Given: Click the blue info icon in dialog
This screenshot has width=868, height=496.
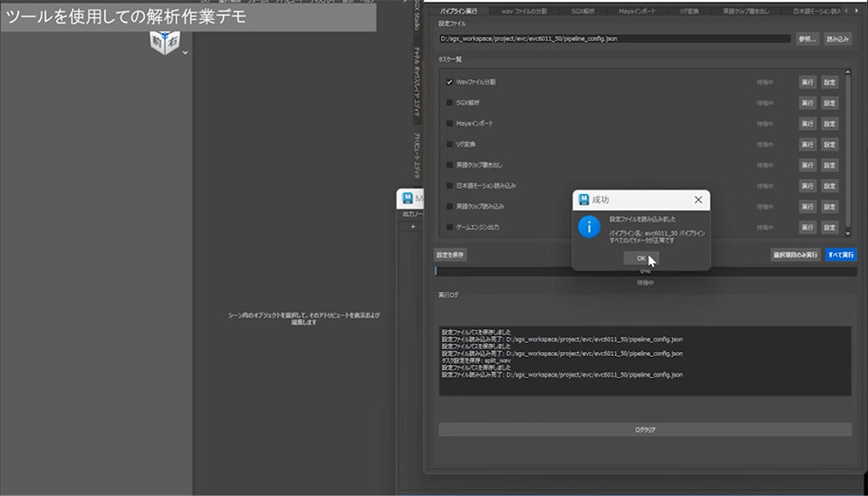Looking at the screenshot, I should tap(589, 228).
